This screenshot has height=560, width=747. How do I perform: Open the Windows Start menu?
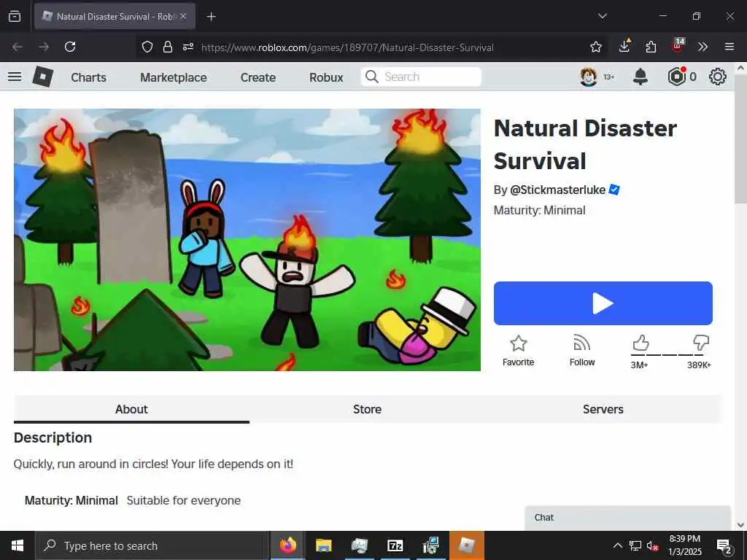18,545
